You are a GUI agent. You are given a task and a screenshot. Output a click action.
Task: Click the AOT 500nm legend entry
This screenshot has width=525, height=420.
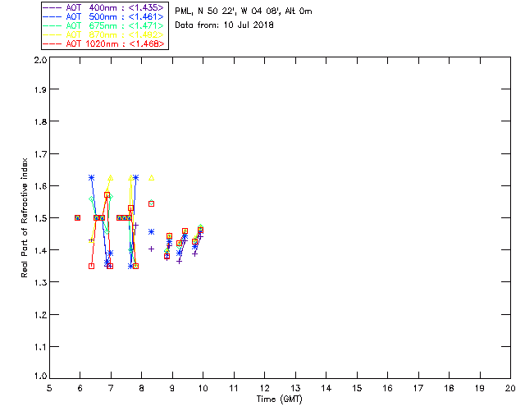click(103, 16)
